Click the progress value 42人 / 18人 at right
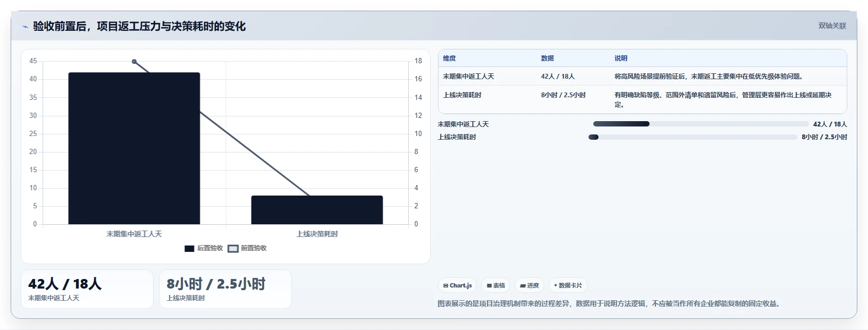868x330 pixels. point(830,124)
